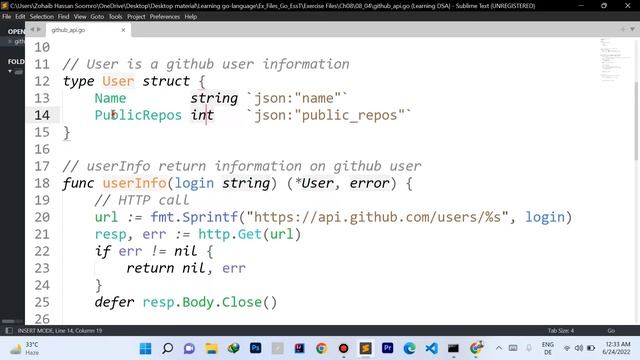This screenshot has width=640, height=360.
Task: Open the Goto menu
Action: (97, 17)
